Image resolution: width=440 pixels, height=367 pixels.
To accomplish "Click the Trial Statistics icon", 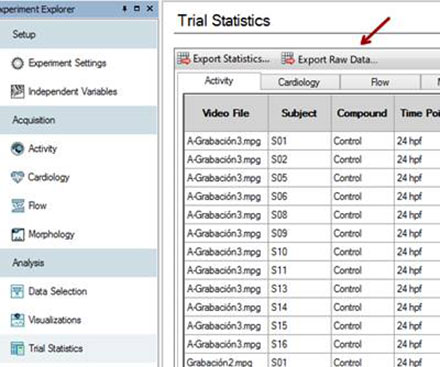I will 17,348.
